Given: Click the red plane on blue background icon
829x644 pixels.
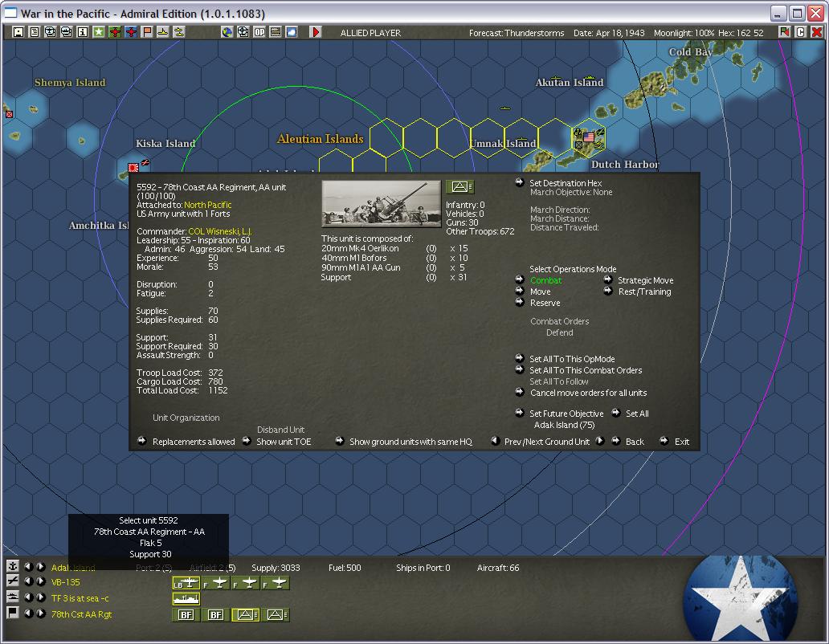Looking at the screenshot, I should coord(131,32).
